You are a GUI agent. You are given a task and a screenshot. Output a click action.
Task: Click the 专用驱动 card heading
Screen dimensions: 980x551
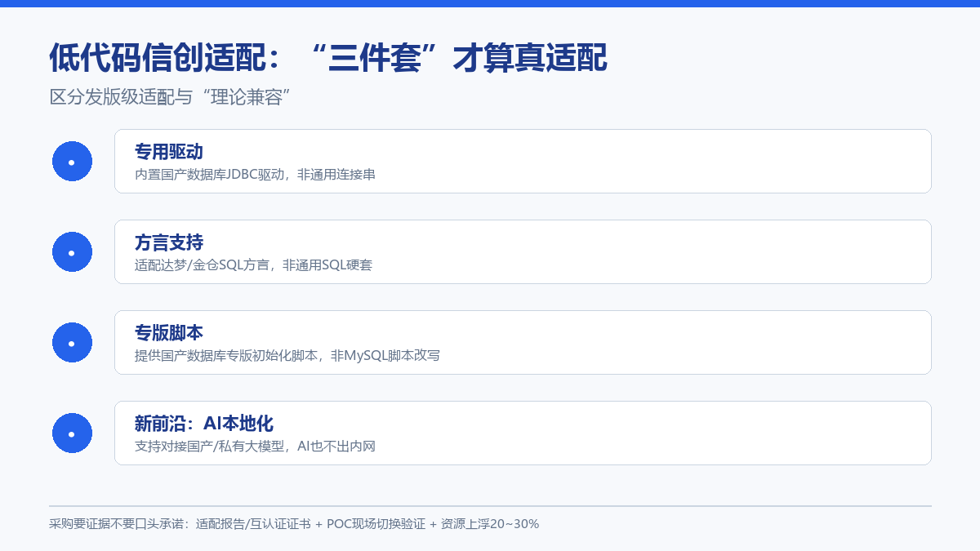coord(169,152)
